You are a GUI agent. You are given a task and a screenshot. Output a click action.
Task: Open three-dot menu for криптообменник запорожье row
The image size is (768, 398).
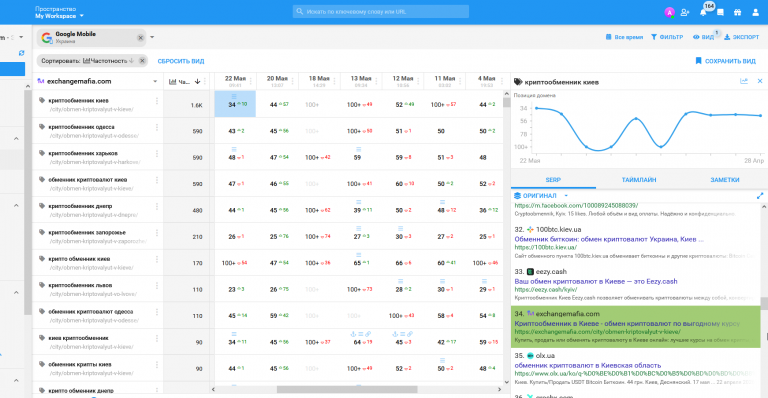pos(157,233)
